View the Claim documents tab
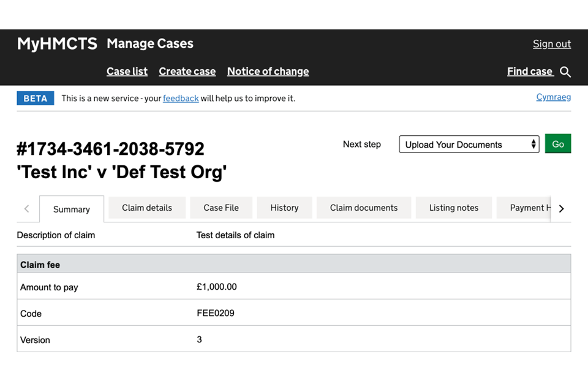Image resolution: width=588 pixels, height=392 pixels. point(364,208)
